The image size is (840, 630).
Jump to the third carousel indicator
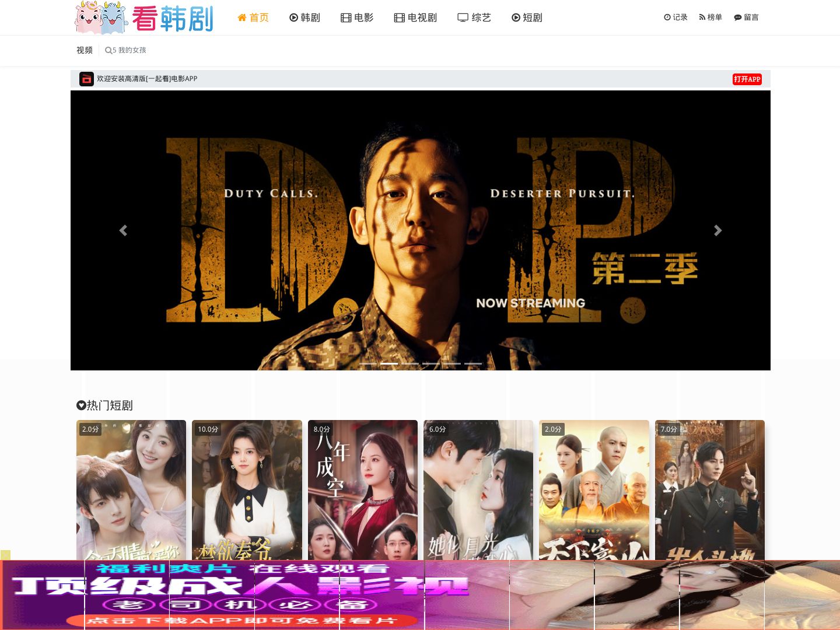(410, 363)
